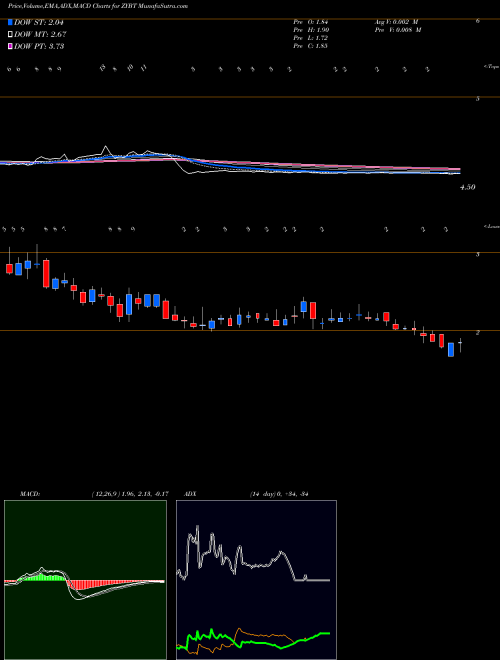Click the magenta DOW PT legend swatch
The width and height of the screenshot is (500, 660).
coord(10,46)
